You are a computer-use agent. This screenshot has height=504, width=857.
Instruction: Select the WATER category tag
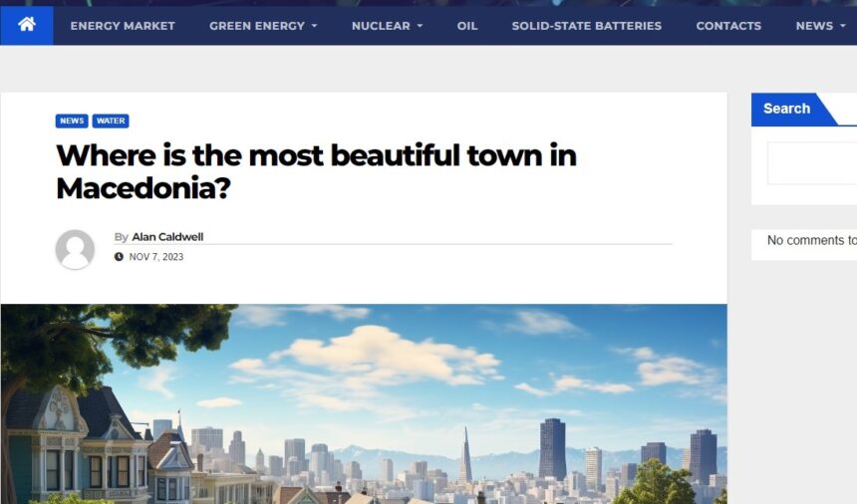coord(111,121)
